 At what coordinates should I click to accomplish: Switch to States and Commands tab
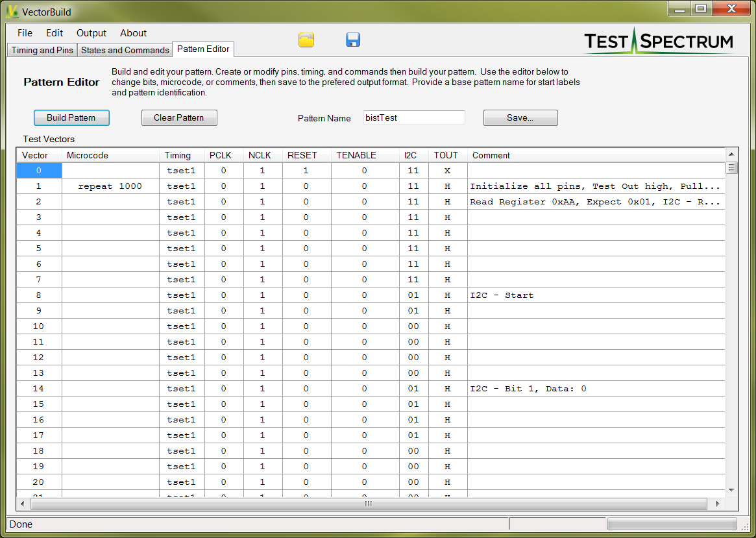[125, 50]
